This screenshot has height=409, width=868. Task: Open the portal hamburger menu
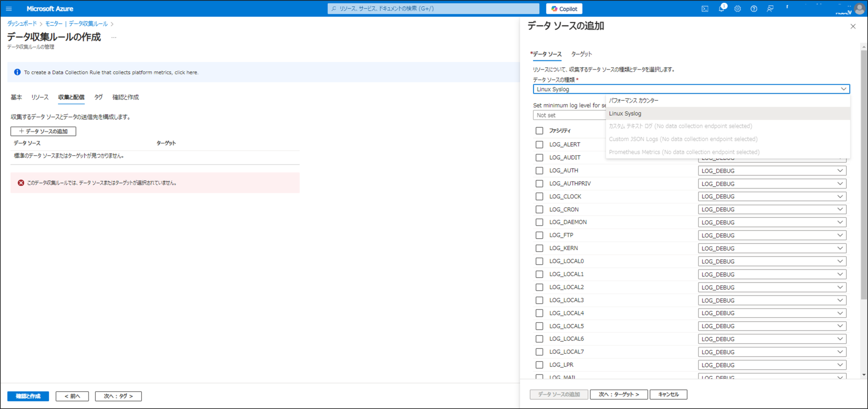click(8, 8)
